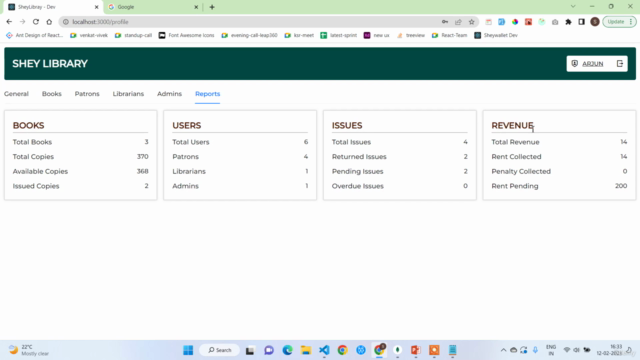This screenshot has width=640, height=360.
Task: Click the user shield icon in header
Action: coord(575,64)
